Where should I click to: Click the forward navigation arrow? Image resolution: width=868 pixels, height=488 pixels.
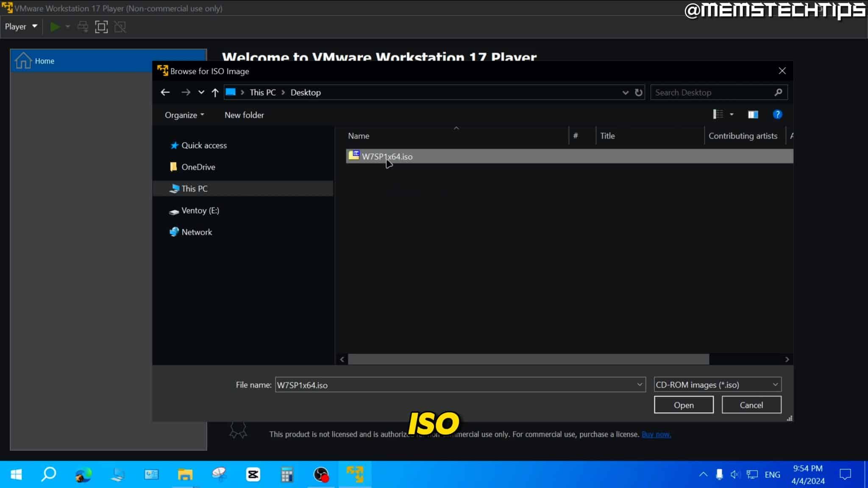coord(186,92)
